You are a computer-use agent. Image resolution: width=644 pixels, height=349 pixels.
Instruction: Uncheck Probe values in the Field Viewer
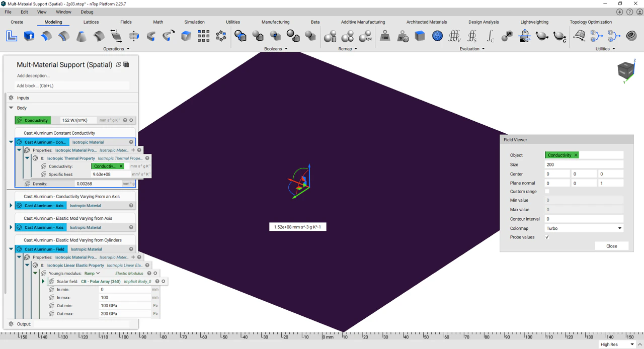pos(547,237)
